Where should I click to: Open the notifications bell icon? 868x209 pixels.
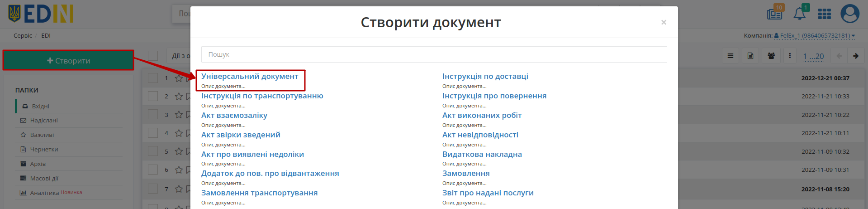800,13
